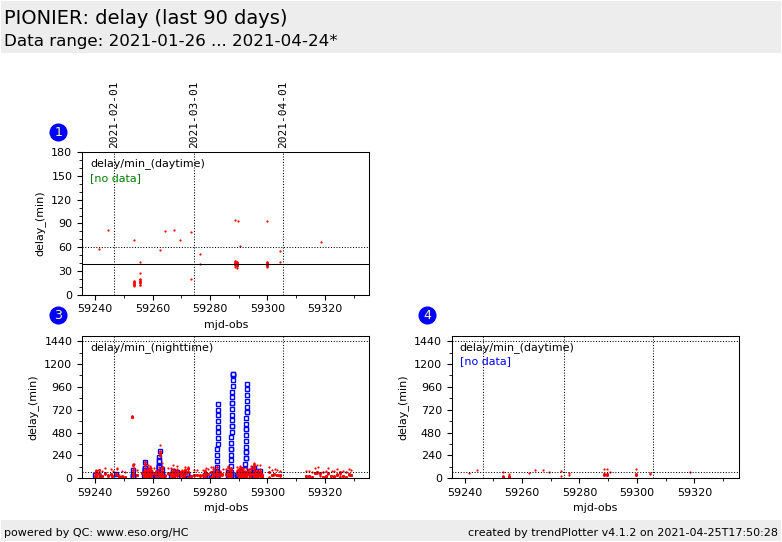Click the blue circle badge numbered 1

click(x=58, y=132)
